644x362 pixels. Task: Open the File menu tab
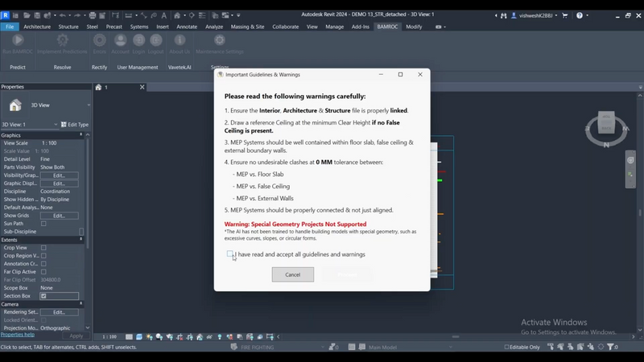tap(10, 27)
